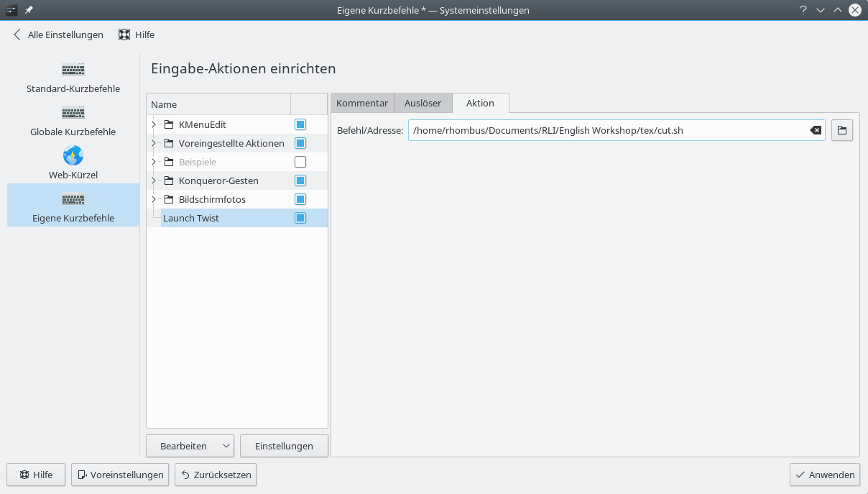This screenshot has width=868, height=494.
Task: Toggle the KMenuEdit checkbox
Action: [300, 124]
